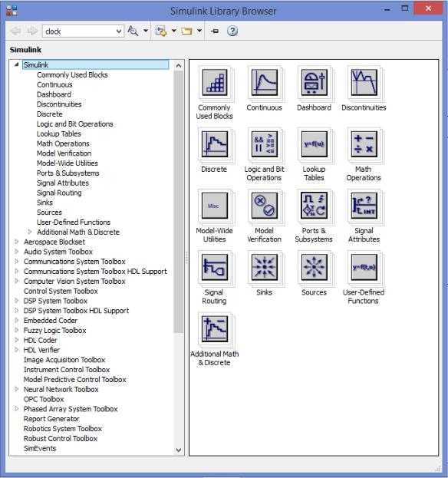
Task: Select Model Predictive Control Toolbox
Action: [x=75, y=379]
